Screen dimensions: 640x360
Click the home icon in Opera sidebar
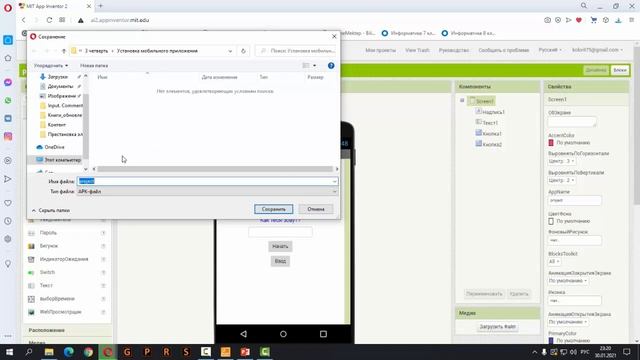(8, 58)
